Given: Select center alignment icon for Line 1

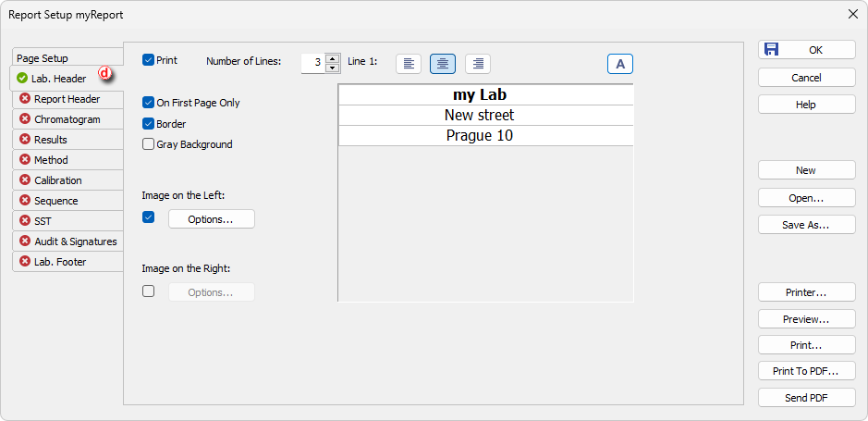Looking at the screenshot, I should [443, 64].
